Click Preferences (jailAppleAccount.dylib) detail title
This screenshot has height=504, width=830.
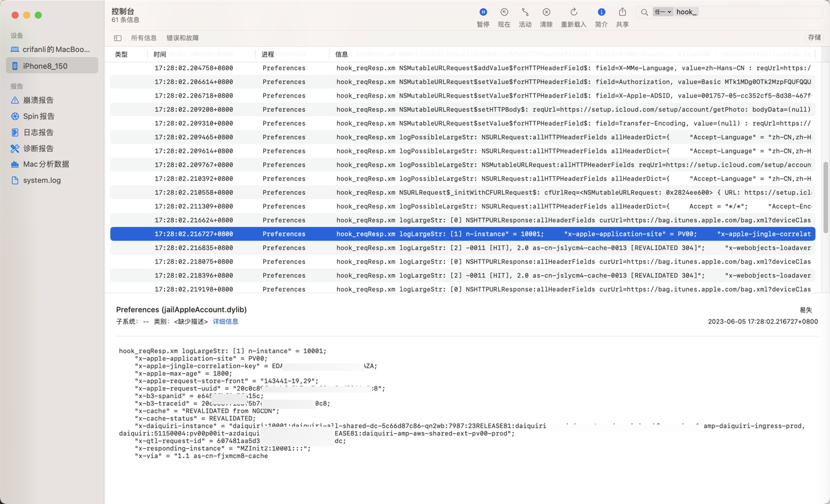click(181, 310)
